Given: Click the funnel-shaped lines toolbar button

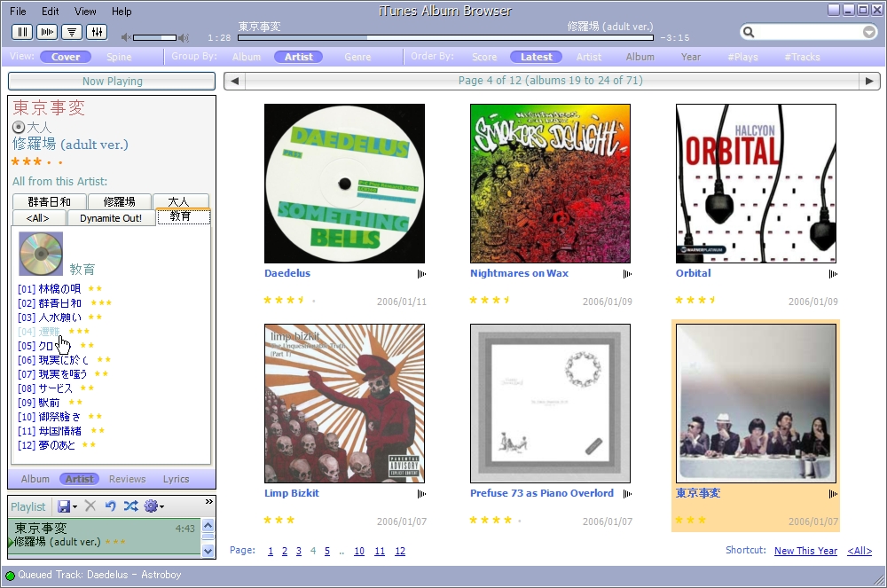Looking at the screenshot, I should pyautogui.click(x=72, y=32).
